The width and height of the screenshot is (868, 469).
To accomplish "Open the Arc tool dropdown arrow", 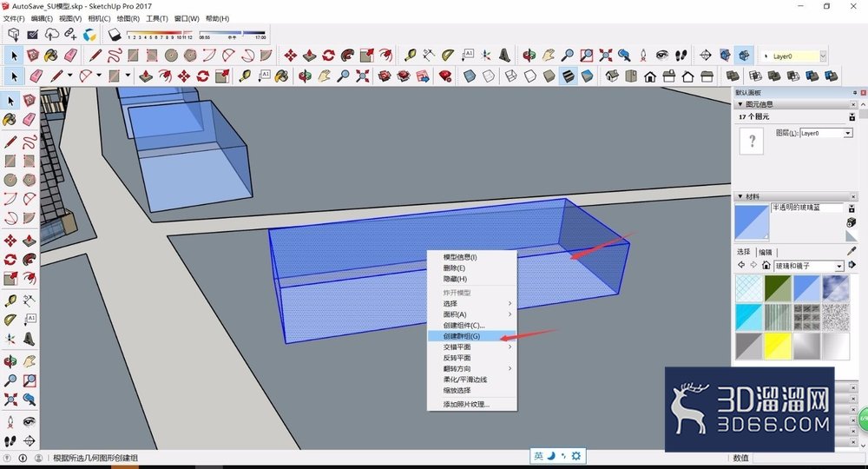I will (99, 76).
